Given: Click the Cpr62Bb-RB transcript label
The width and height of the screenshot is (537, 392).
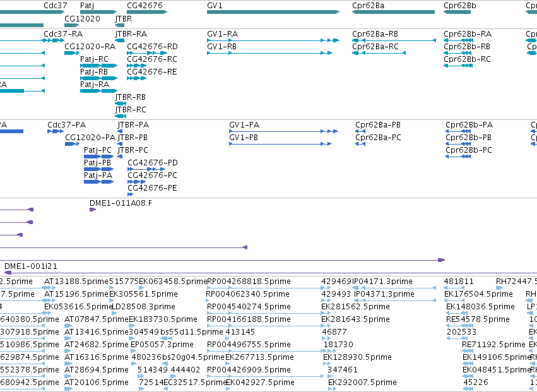Looking at the screenshot, I should pos(467,46).
